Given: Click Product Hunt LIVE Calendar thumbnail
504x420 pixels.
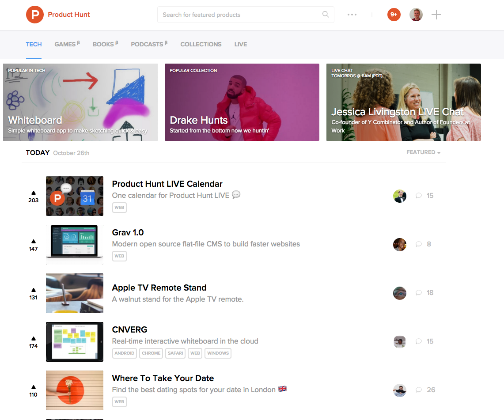Looking at the screenshot, I should [x=75, y=196].
